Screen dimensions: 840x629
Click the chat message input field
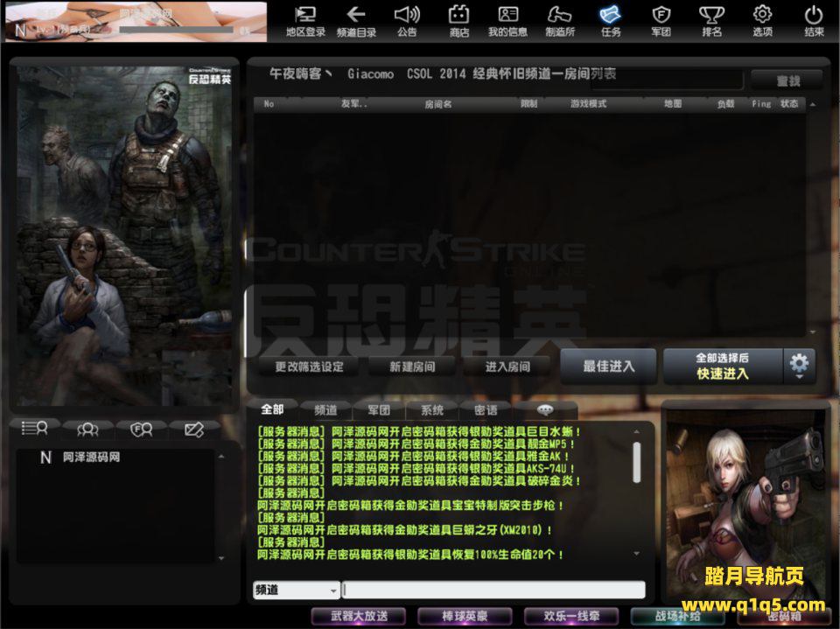[493, 591]
